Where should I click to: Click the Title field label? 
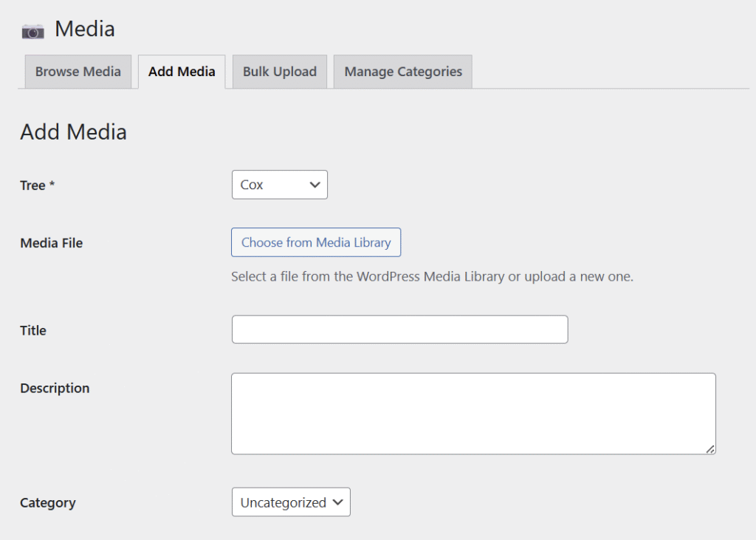pyautogui.click(x=33, y=330)
